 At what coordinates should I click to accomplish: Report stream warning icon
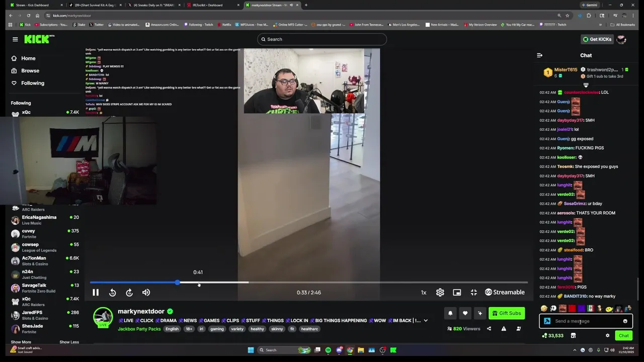[504, 329]
